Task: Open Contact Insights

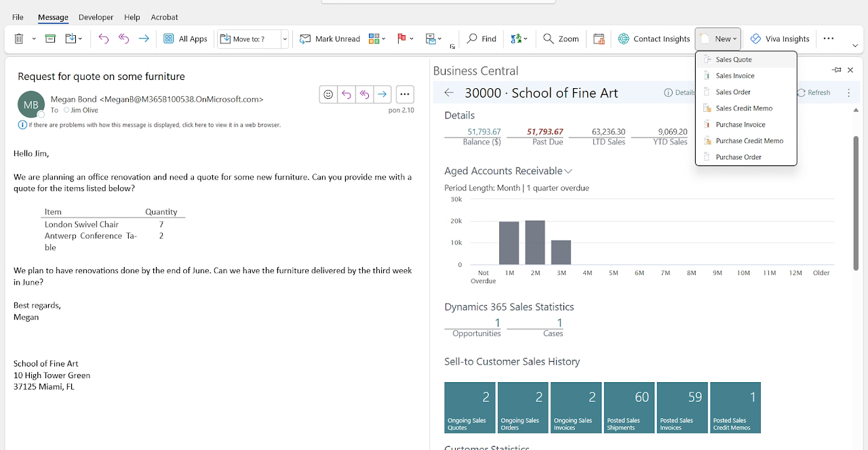Action: [x=654, y=39]
